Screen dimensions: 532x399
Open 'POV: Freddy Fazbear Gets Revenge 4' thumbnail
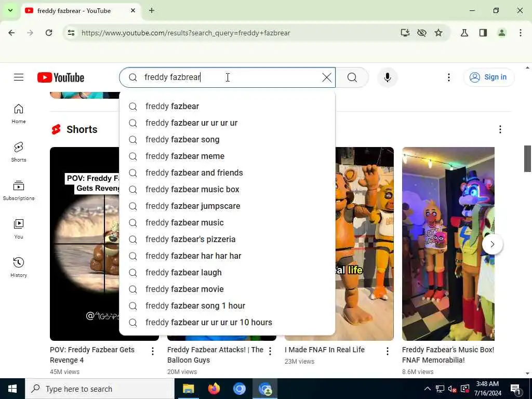(85, 244)
